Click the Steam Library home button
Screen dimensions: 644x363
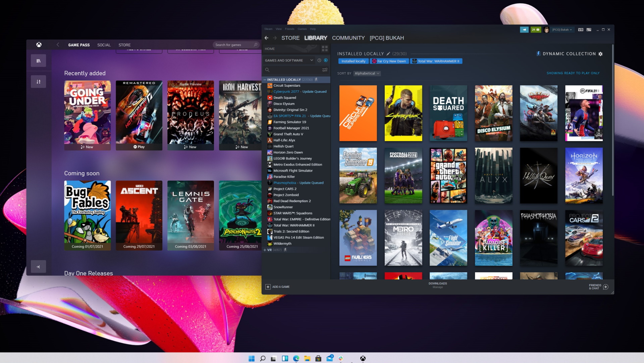(269, 48)
